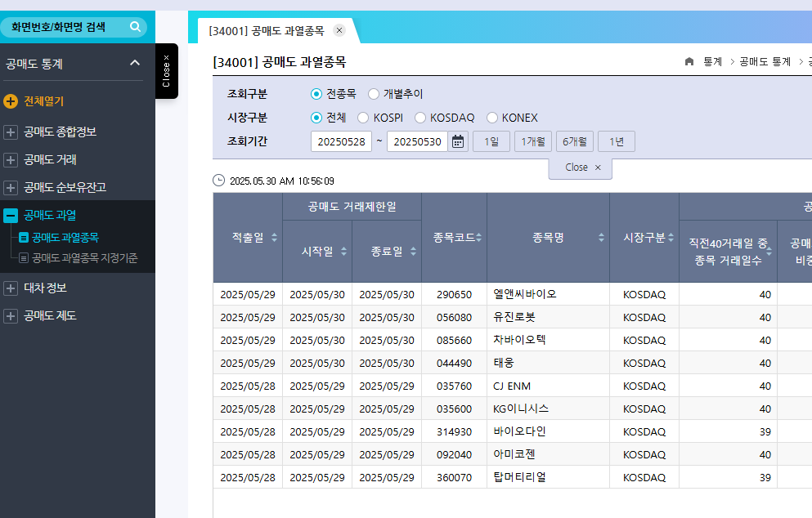Sort by 종목명 column arrows
Viewport: 812px width, 518px height.
(601, 238)
